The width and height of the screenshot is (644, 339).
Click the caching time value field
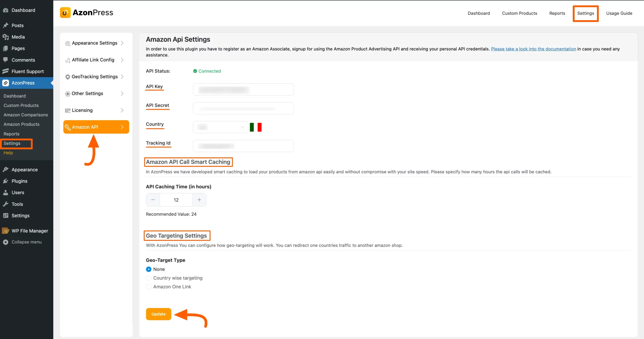click(176, 200)
